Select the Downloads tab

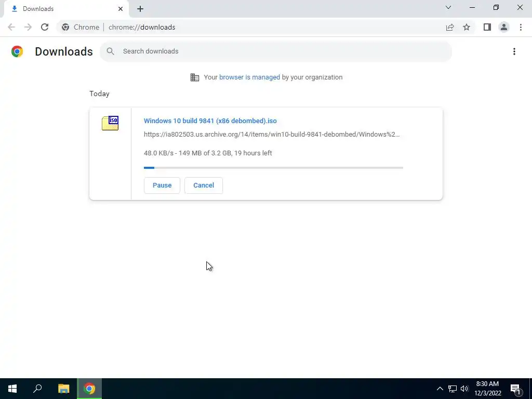point(66,9)
